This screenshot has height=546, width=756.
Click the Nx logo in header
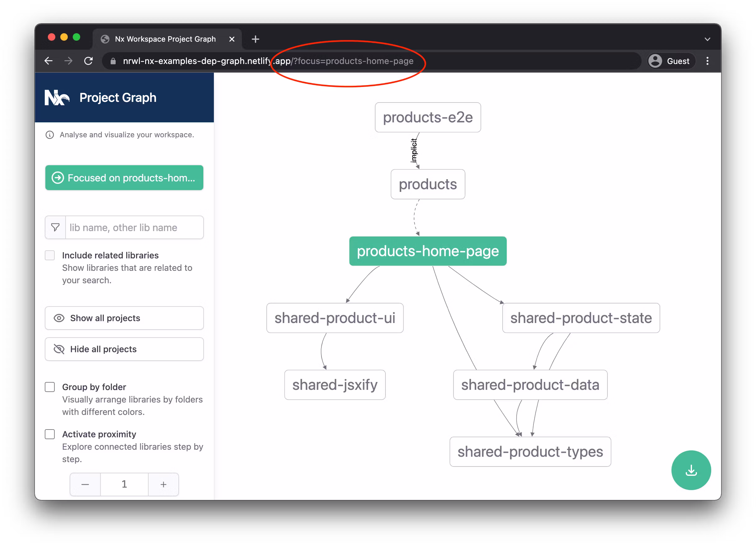tap(57, 98)
